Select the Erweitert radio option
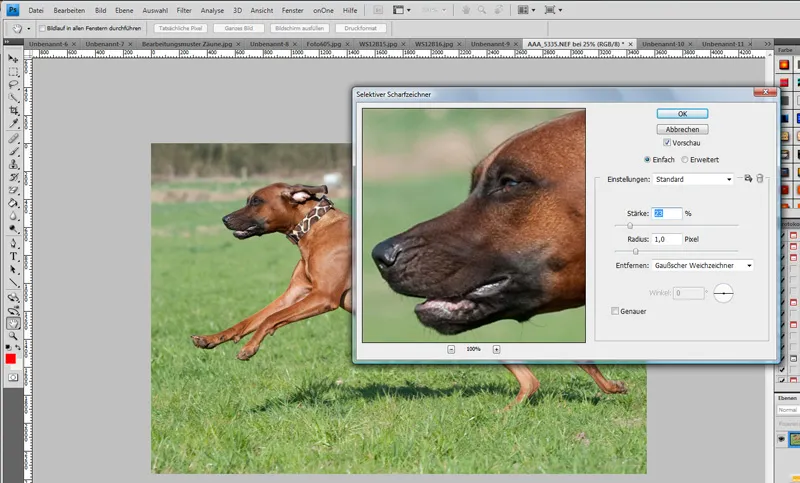This screenshot has width=800, height=483. click(x=685, y=160)
